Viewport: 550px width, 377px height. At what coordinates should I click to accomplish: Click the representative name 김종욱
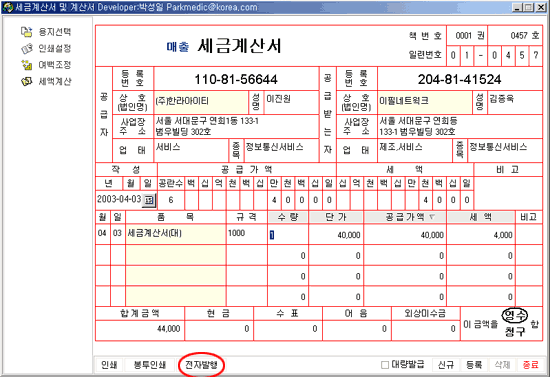tap(515, 102)
